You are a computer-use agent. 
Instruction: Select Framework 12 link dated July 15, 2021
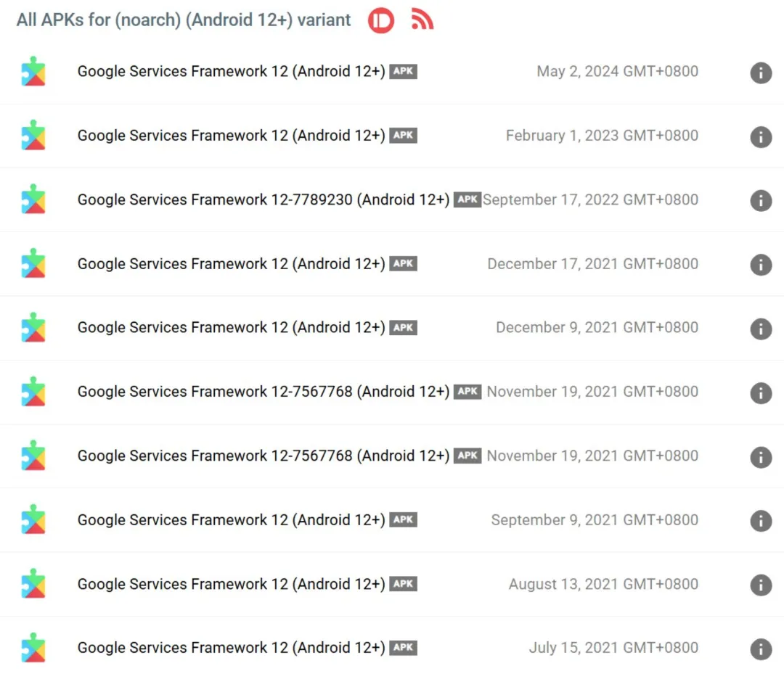tap(231, 647)
